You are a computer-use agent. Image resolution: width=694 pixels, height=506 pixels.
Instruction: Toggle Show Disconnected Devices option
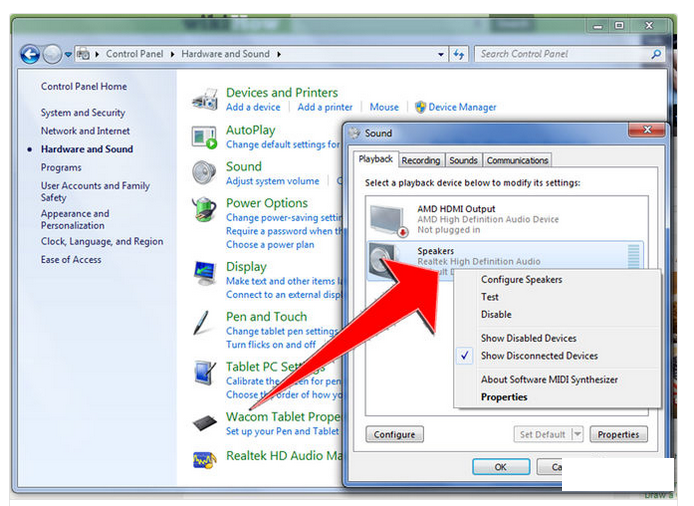pyautogui.click(x=539, y=356)
